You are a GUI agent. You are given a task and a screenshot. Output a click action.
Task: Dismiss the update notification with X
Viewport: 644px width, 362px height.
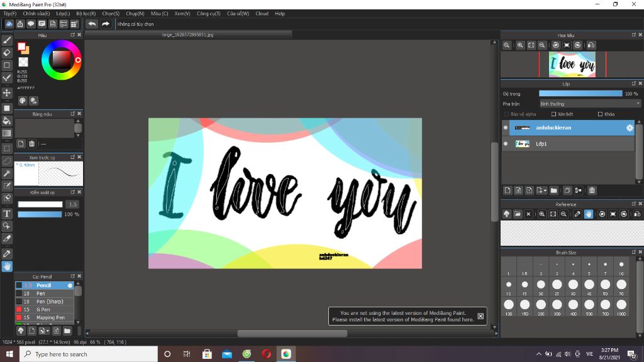pyautogui.click(x=480, y=316)
